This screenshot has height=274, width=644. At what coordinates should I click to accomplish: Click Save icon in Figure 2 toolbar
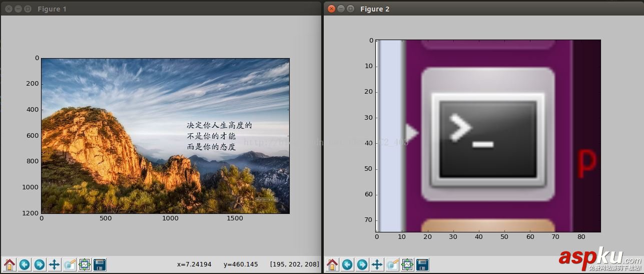(422, 264)
